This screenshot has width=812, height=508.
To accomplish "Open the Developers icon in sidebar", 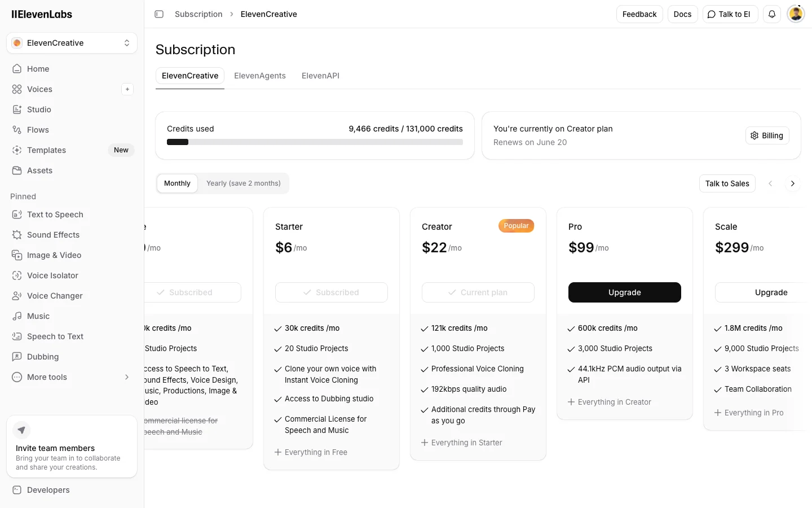I will [x=17, y=490].
